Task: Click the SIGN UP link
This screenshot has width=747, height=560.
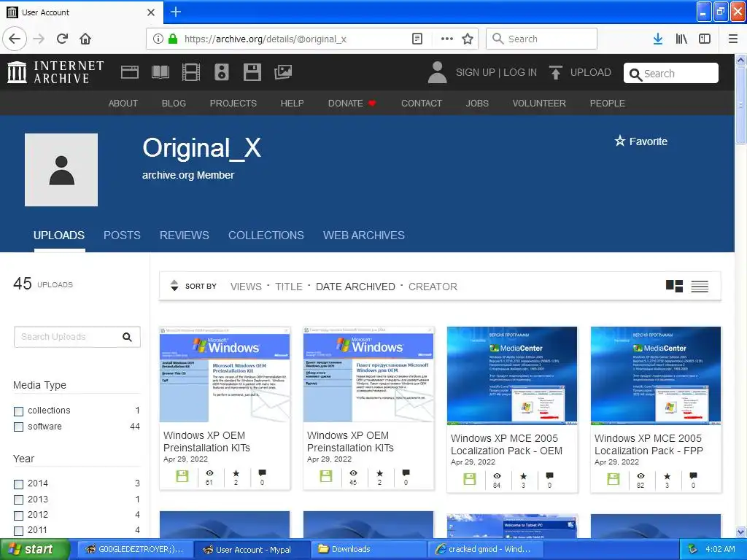Action: 476,72
